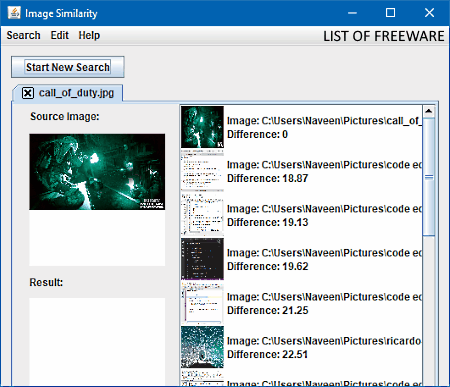Maximize the Image Similarity window
This screenshot has width=450, height=387.
click(390, 13)
